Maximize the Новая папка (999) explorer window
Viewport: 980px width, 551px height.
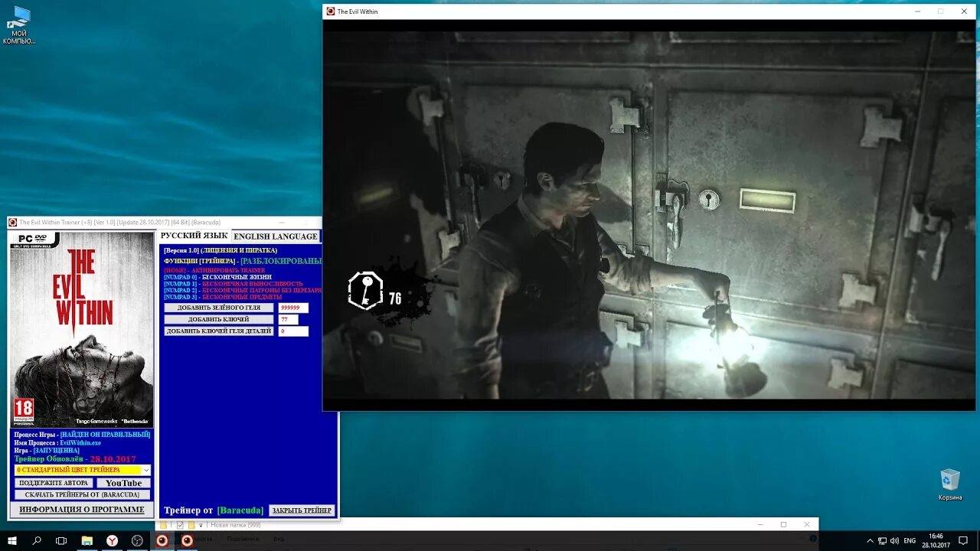tap(783, 524)
